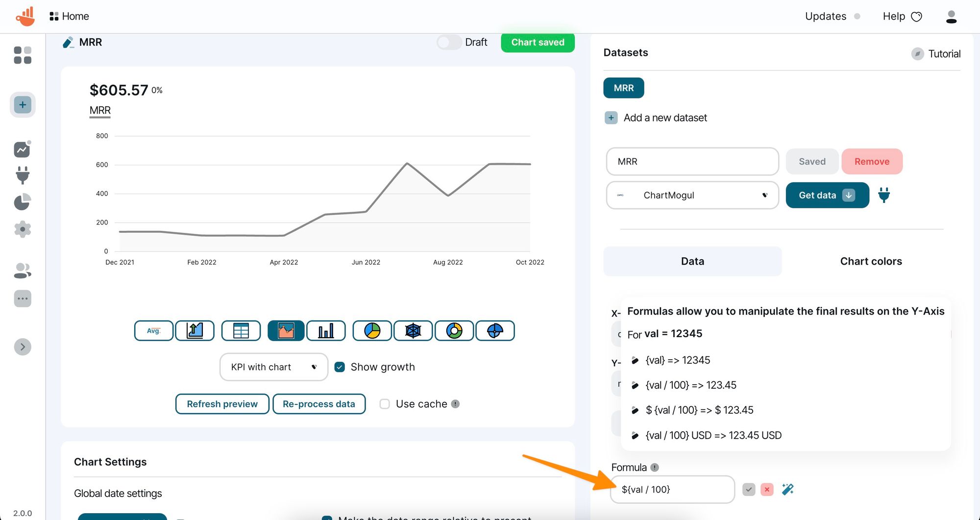Select the pie chart visualization type
The width and height of the screenshot is (980, 520).
pyautogui.click(x=372, y=330)
